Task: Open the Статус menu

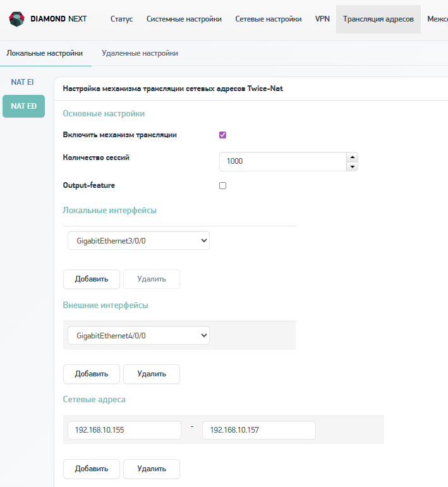Action: pyautogui.click(x=121, y=19)
